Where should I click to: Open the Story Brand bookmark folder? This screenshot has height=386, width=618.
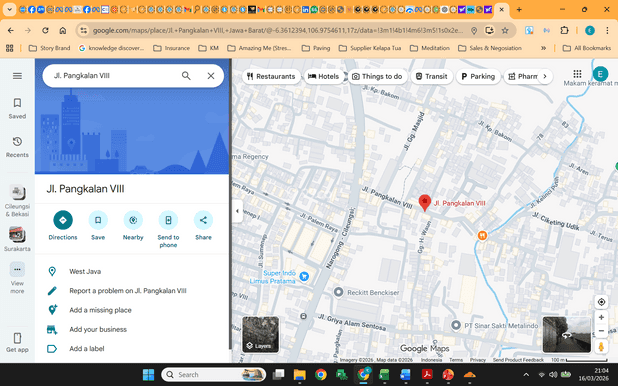[x=50, y=48]
